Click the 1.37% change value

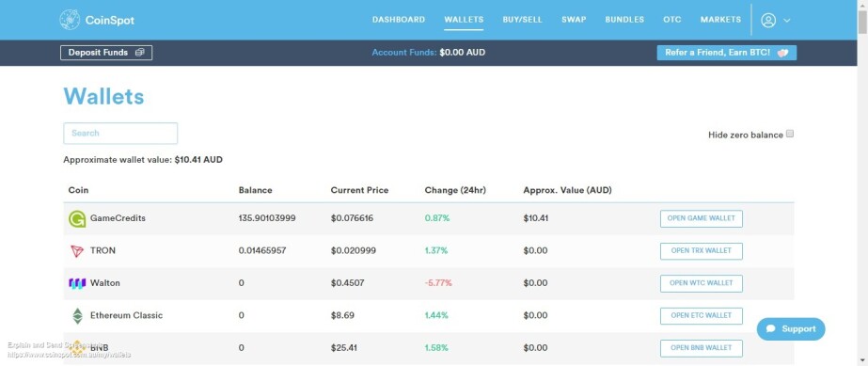pyautogui.click(x=436, y=250)
